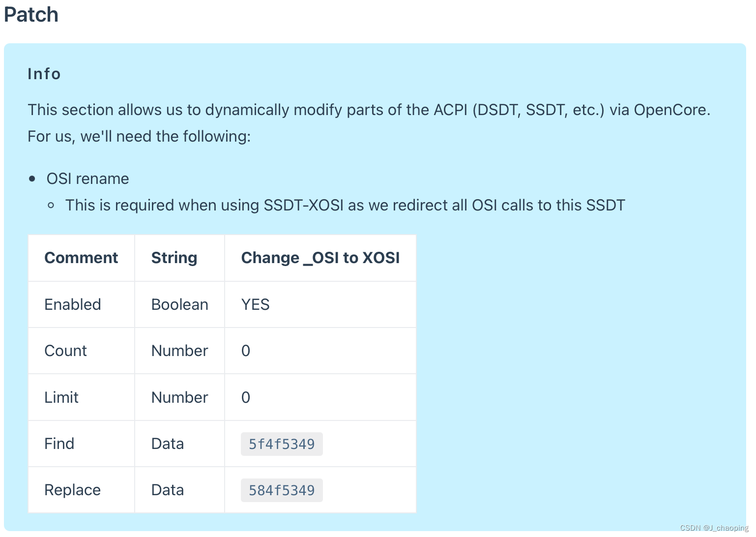Click the Limit row label
The width and height of the screenshot is (756, 537).
pos(61,397)
